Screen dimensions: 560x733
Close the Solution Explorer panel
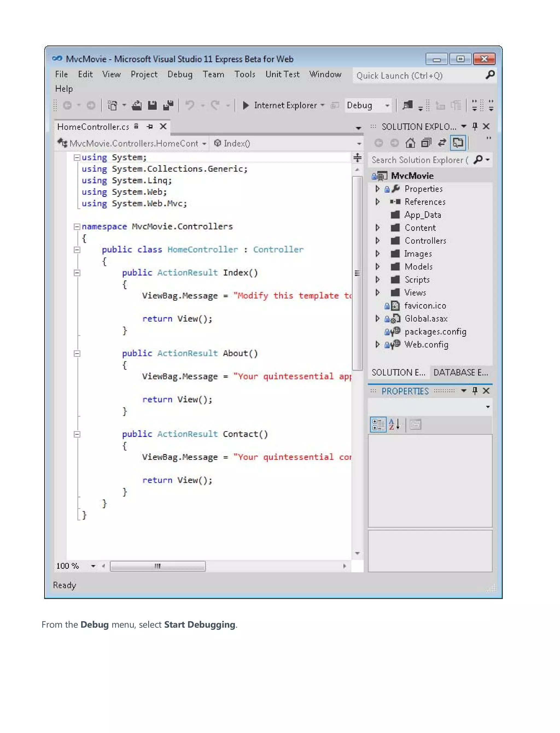[486, 126]
